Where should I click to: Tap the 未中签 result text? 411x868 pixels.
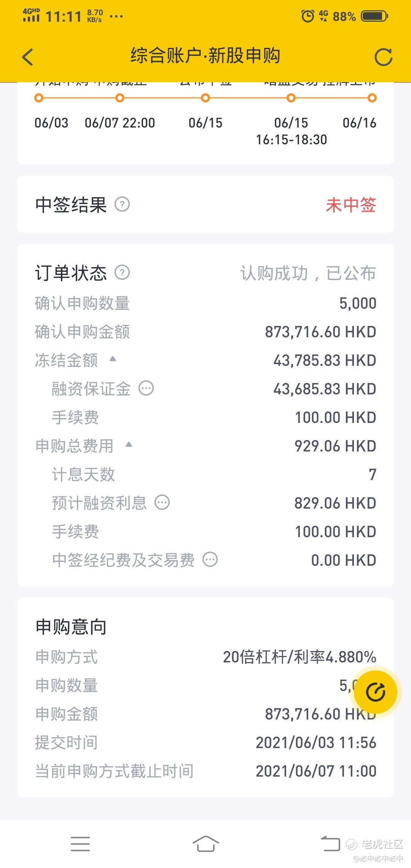coord(351,205)
